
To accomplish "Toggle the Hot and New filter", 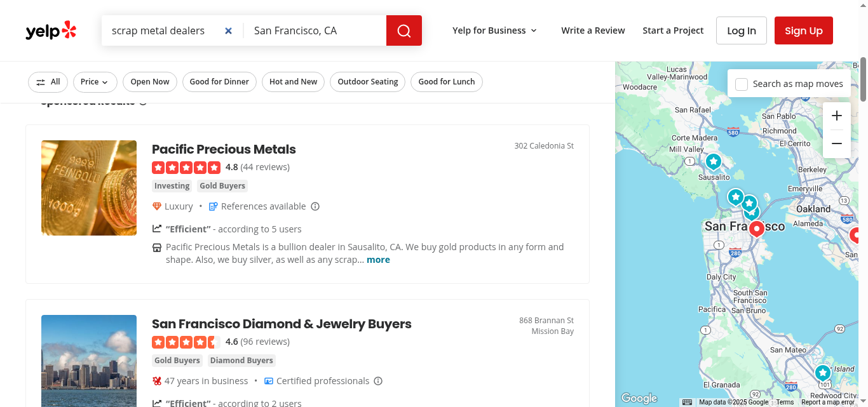I will click(x=294, y=82).
